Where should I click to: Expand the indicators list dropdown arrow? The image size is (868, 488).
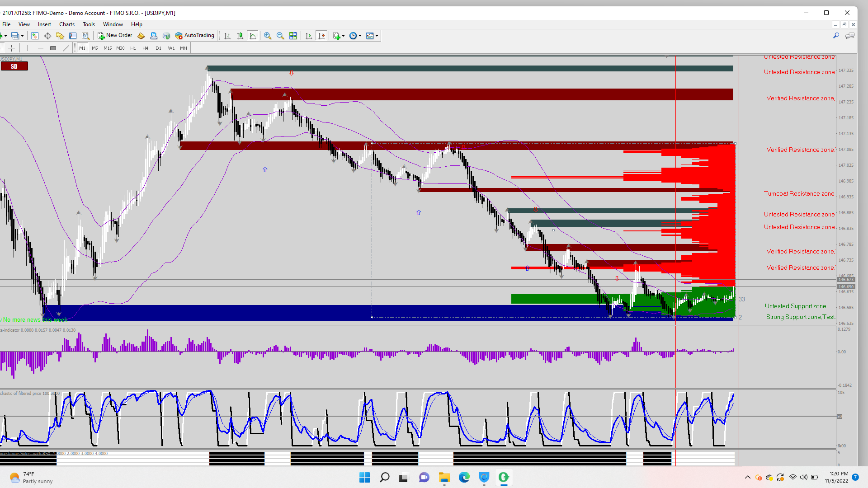(x=344, y=36)
